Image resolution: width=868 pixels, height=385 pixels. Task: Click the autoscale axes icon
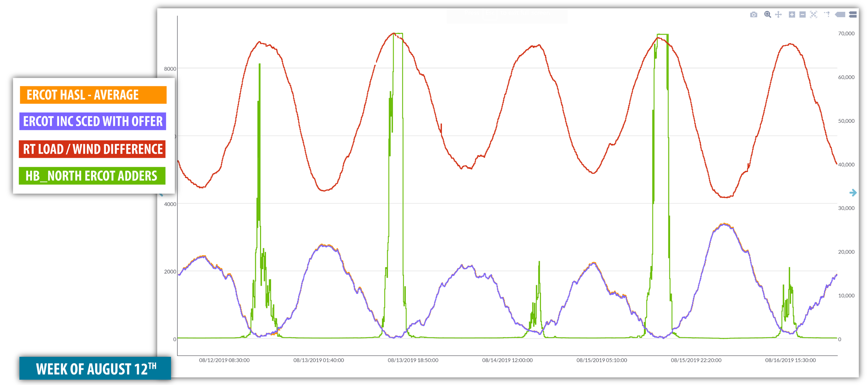tap(813, 15)
